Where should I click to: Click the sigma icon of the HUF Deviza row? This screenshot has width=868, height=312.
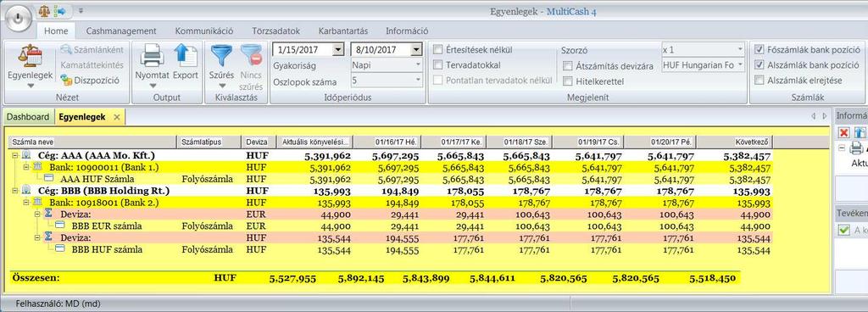click(x=48, y=237)
